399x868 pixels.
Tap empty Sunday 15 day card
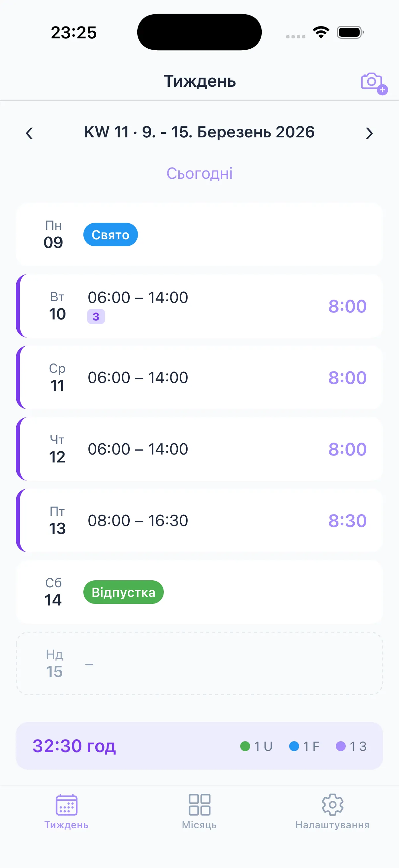pyautogui.click(x=199, y=663)
